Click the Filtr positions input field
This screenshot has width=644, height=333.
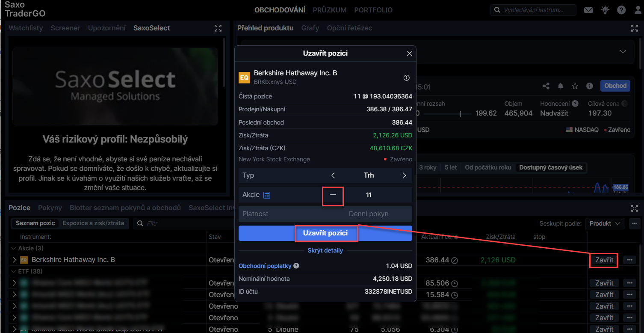183,223
